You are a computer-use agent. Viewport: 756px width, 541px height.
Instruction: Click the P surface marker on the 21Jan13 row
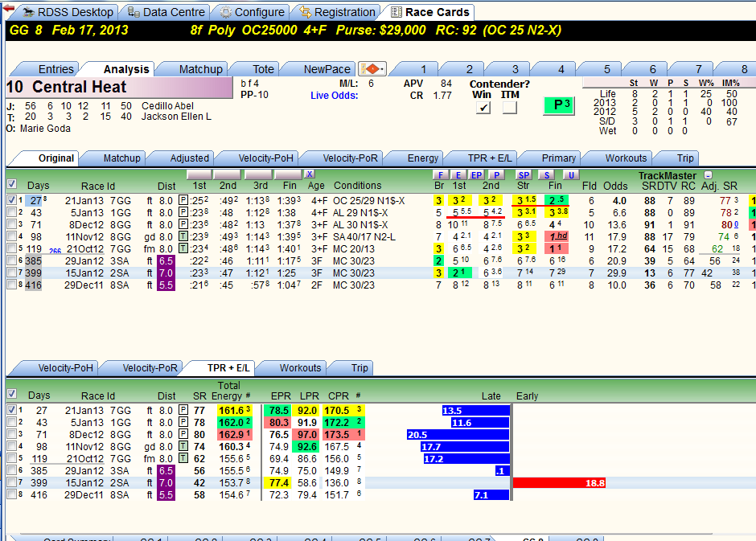(183, 200)
